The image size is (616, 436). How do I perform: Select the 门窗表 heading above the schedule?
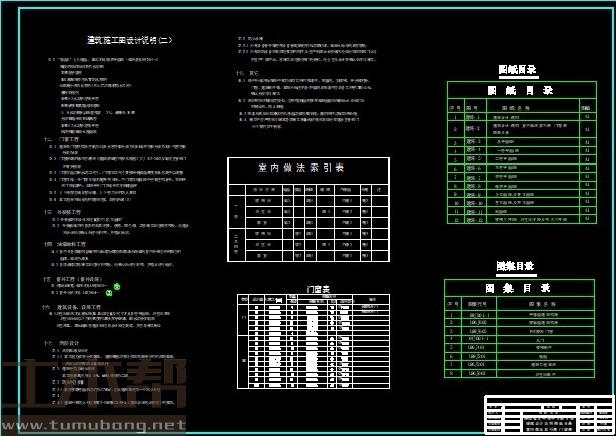click(319, 289)
